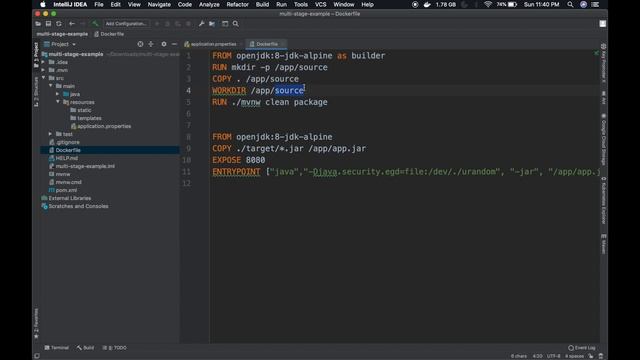Click the tool windows toggle icon bottom-left

click(x=37, y=356)
